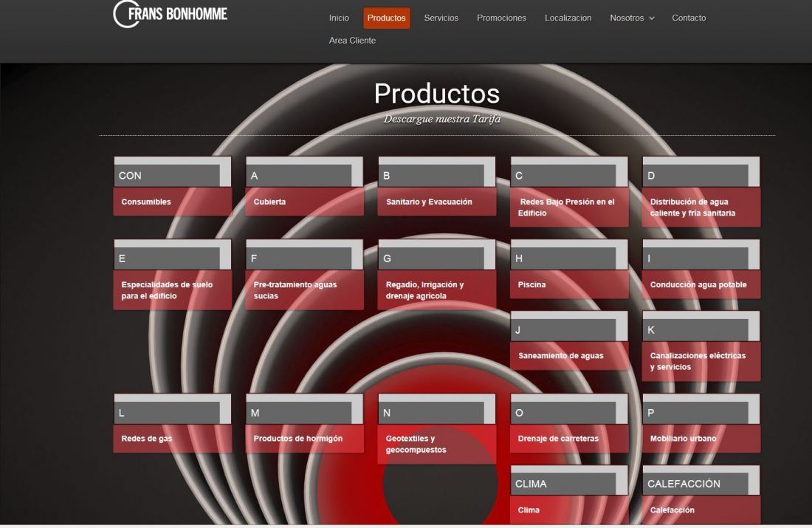Click the letter J header tile

tap(569, 326)
